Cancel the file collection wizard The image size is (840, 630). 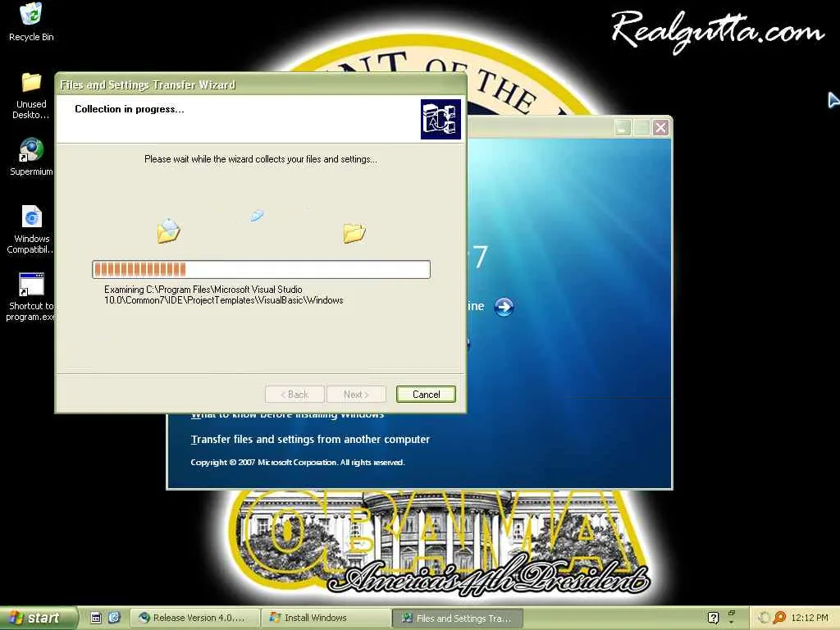click(426, 395)
